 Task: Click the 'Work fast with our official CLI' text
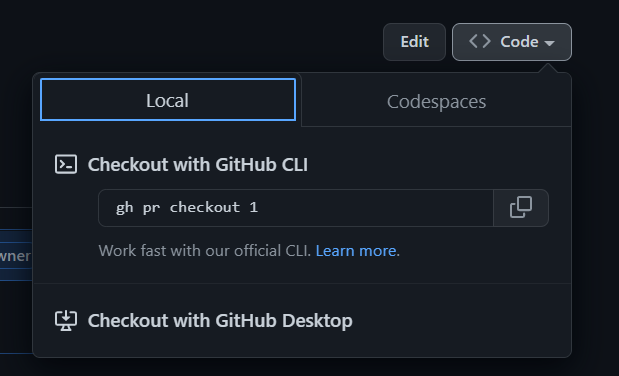[x=205, y=251]
